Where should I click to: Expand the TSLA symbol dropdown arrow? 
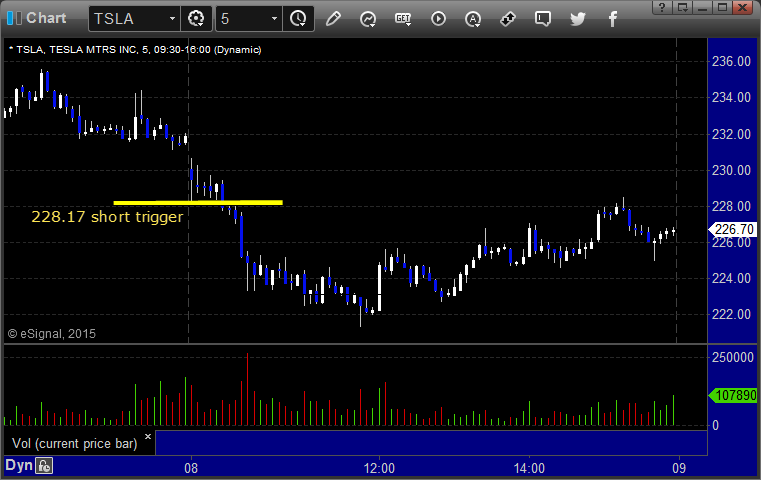pyautogui.click(x=172, y=19)
